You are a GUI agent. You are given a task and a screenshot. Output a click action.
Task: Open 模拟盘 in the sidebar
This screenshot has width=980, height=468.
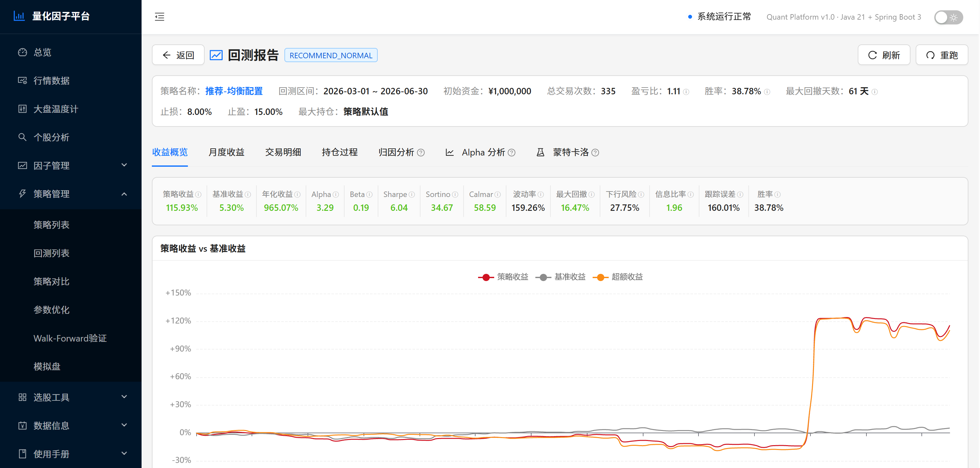click(71, 366)
